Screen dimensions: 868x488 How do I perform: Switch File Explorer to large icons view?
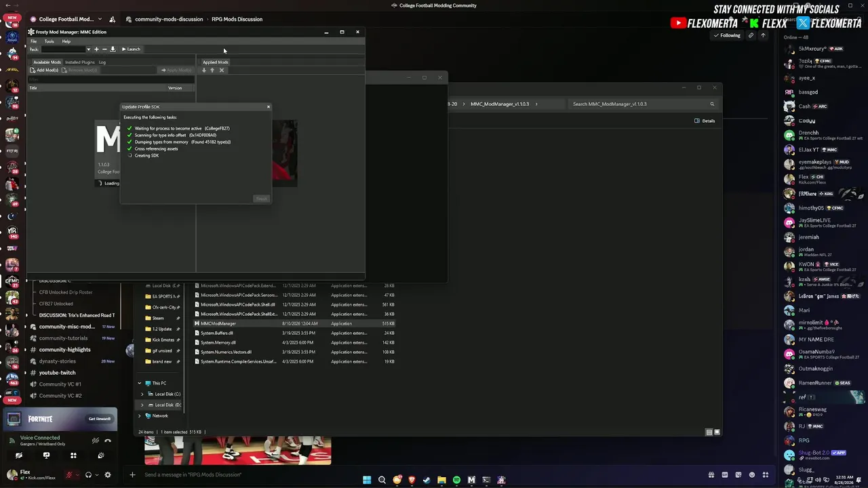(716, 432)
